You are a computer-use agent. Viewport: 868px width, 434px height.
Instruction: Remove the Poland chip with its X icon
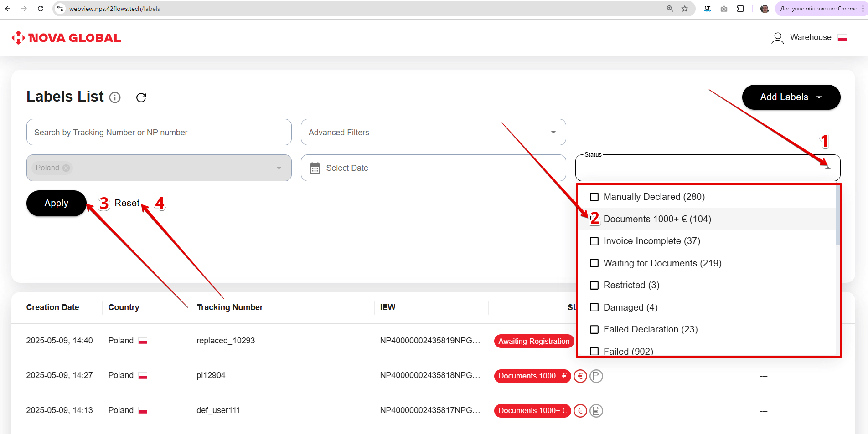point(67,168)
